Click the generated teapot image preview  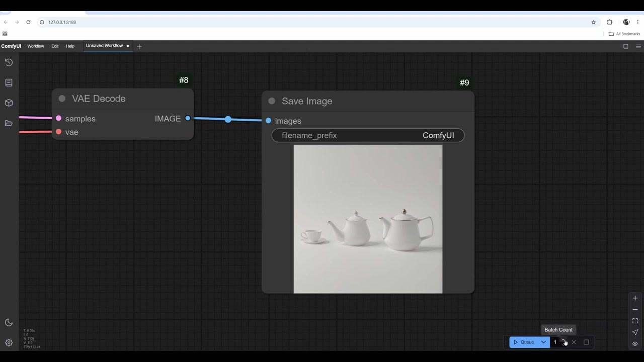[x=368, y=219]
